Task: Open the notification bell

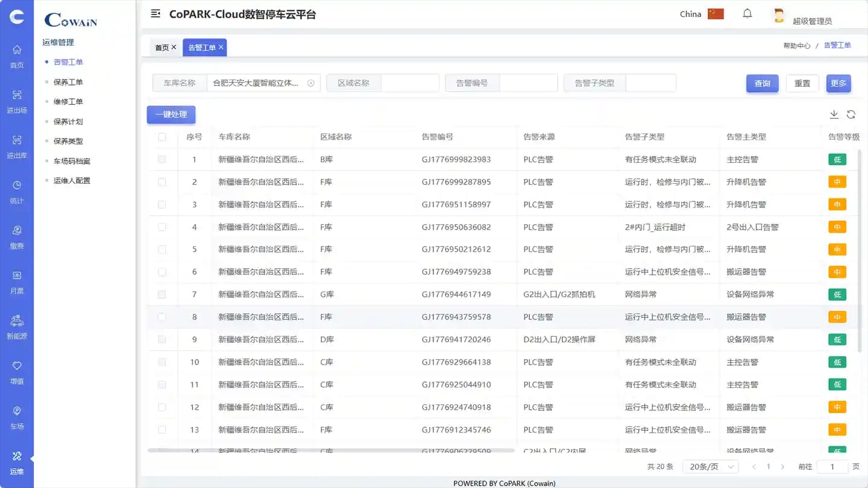Action: click(x=747, y=13)
